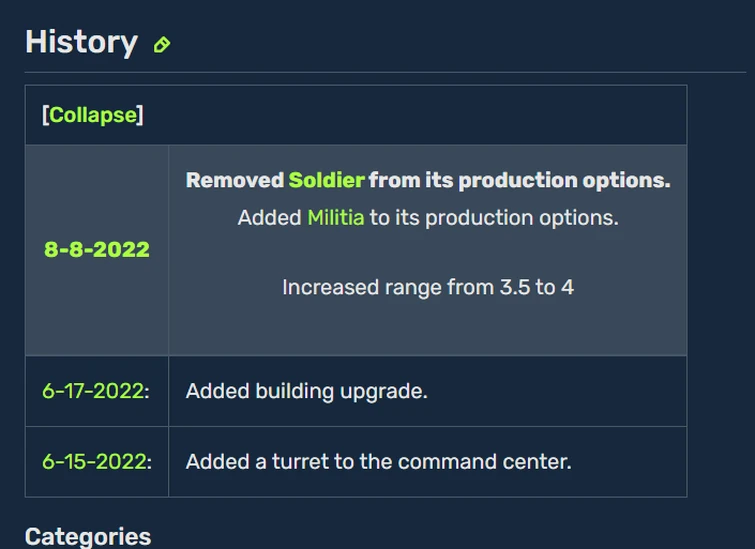Click the colon after 6-15-2022
755x549 pixels.
[x=149, y=462]
